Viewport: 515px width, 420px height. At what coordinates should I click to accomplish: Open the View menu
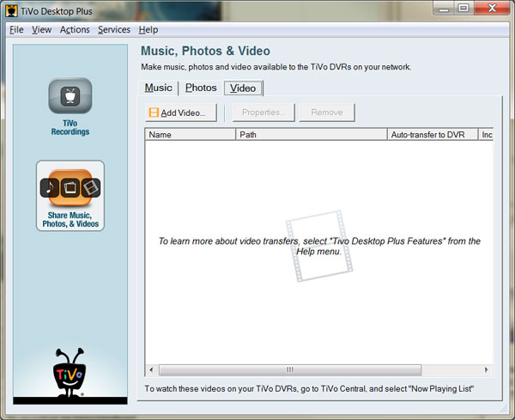point(41,29)
